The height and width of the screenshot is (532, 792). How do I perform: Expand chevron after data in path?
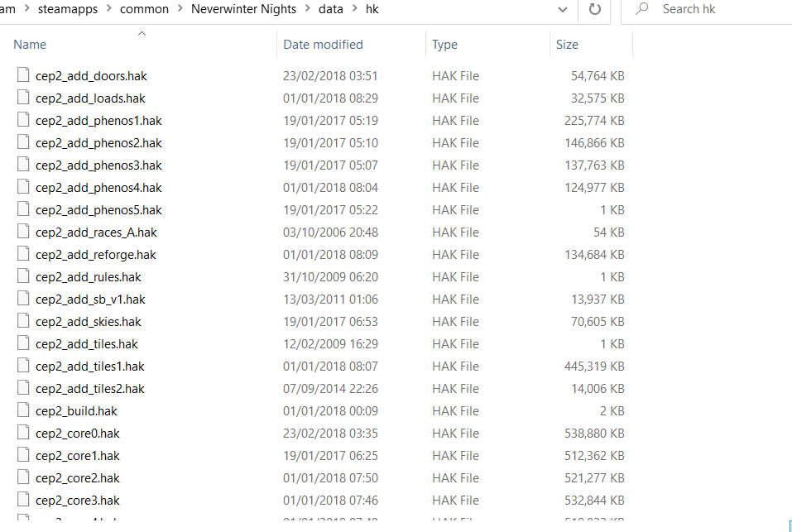(354, 9)
